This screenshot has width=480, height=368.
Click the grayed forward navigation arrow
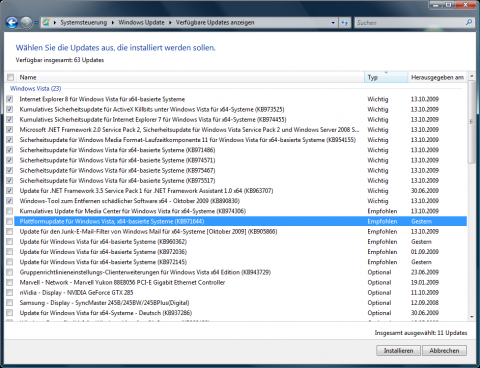click(x=26, y=23)
